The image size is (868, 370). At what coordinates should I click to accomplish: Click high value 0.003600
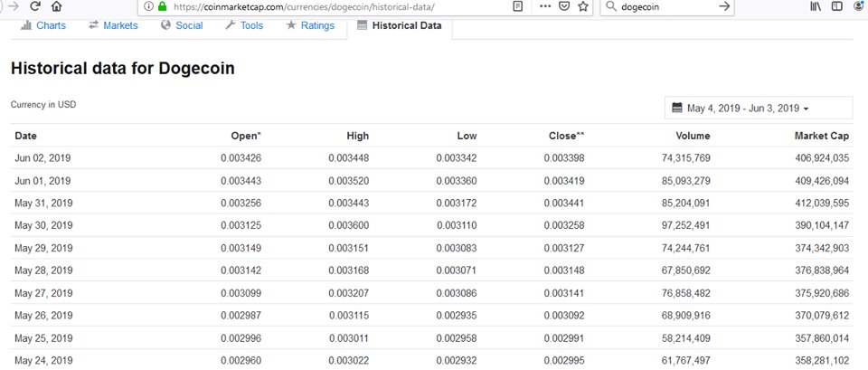tap(349, 225)
